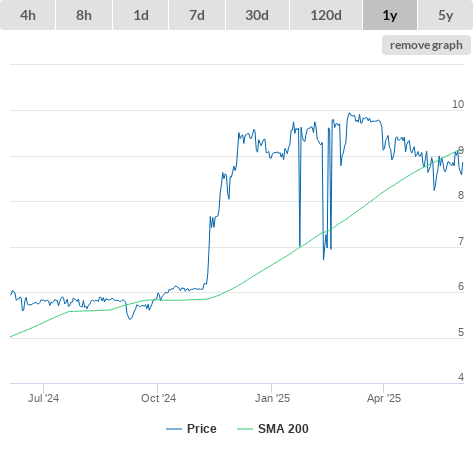Click the 7 value axis label
The width and height of the screenshot is (474, 455).
point(461,241)
